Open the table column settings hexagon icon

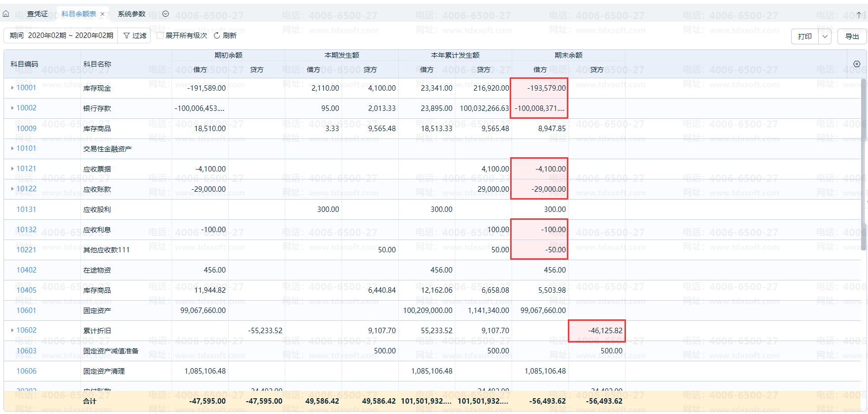pos(857,64)
